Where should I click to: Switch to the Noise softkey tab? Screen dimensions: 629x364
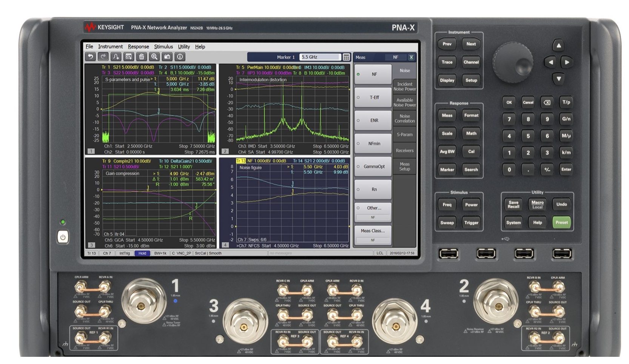click(x=405, y=71)
